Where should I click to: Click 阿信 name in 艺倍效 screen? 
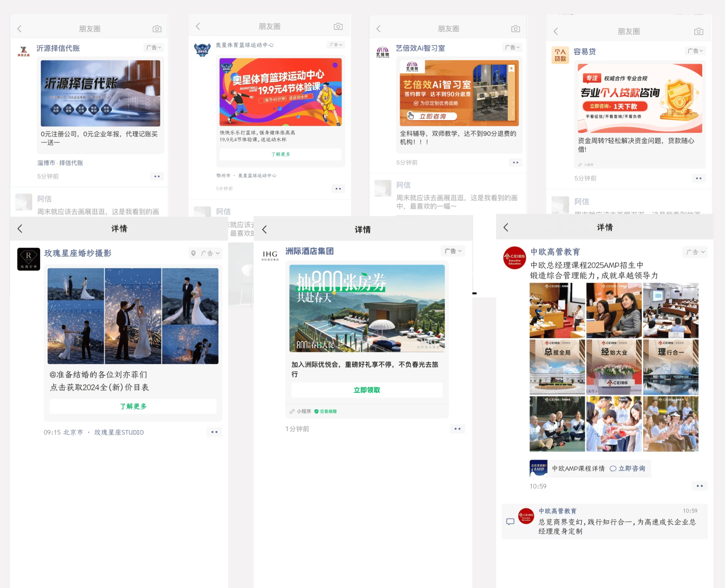[x=404, y=185]
